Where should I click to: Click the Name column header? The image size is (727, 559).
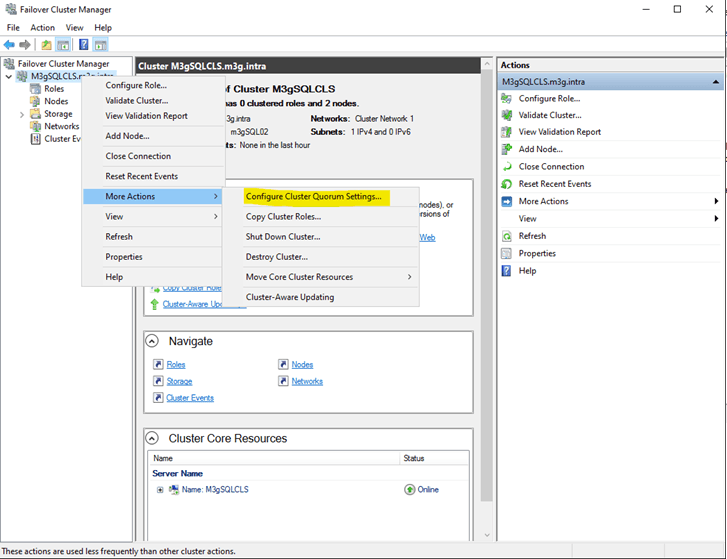274,458
